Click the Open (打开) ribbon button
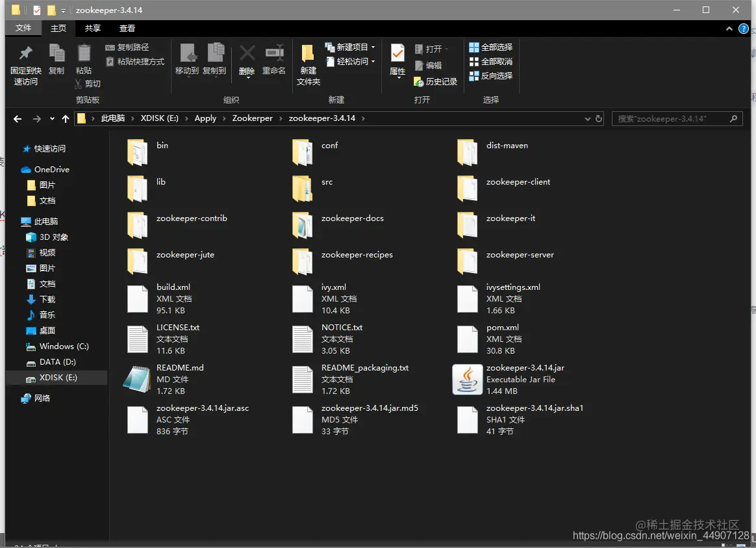 pos(432,49)
